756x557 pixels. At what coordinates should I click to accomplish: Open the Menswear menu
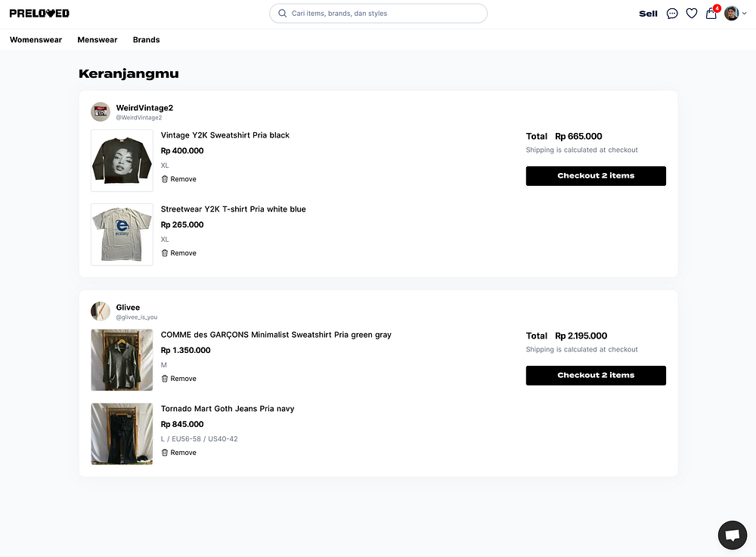(98, 40)
